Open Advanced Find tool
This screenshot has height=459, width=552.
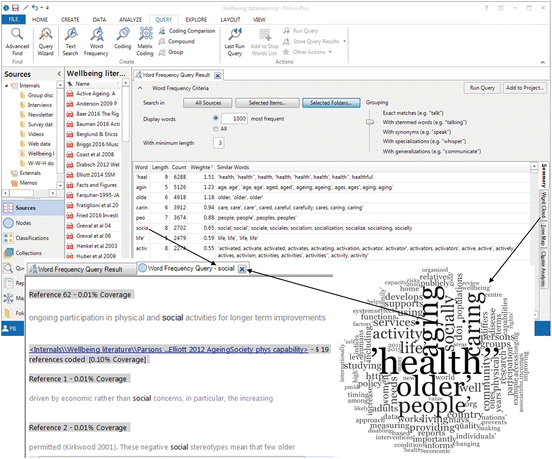click(17, 42)
